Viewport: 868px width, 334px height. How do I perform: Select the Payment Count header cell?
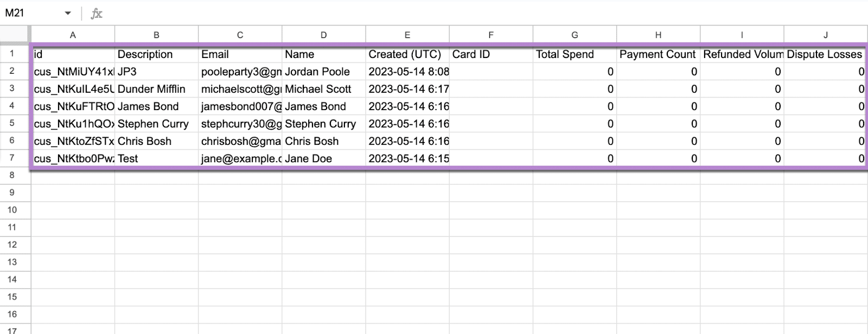pyautogui.click(x=658, y=54)
